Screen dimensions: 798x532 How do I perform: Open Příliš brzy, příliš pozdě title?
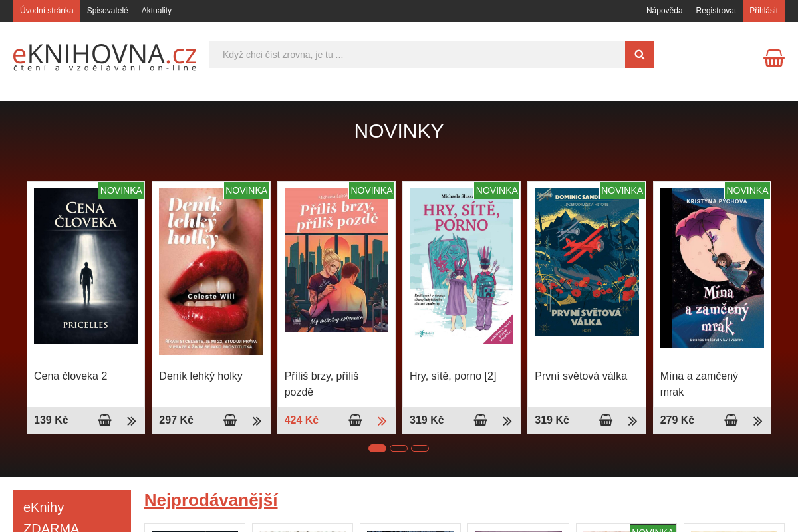tap(322, 384)
